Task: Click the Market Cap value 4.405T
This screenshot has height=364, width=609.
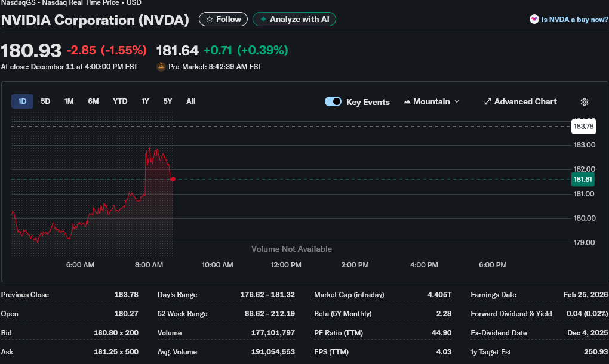Action: [439, 295]
